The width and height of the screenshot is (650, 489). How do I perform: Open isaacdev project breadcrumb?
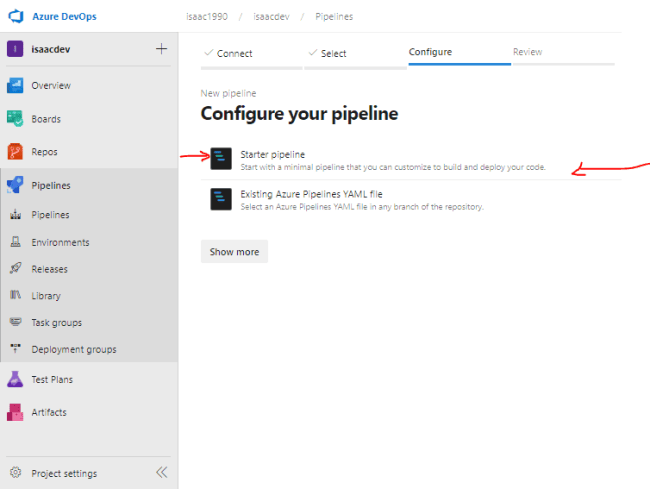[272, 17]
